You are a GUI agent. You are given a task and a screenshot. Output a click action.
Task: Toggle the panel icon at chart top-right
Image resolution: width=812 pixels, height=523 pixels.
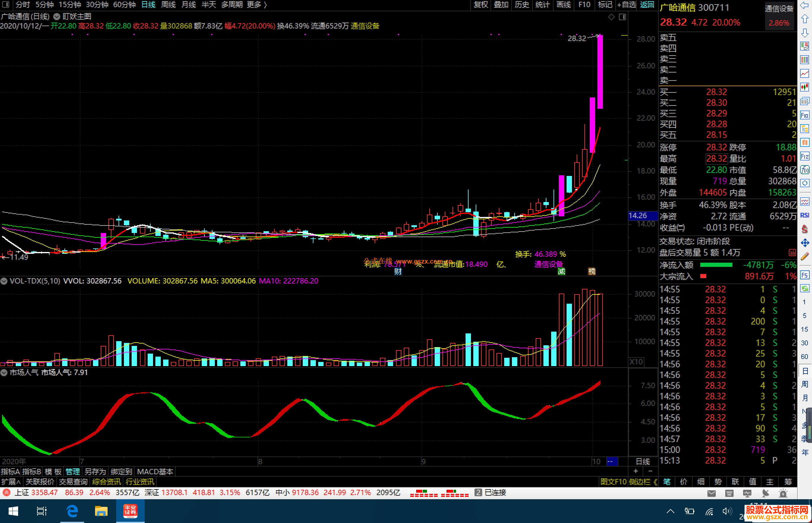[622, 17]
